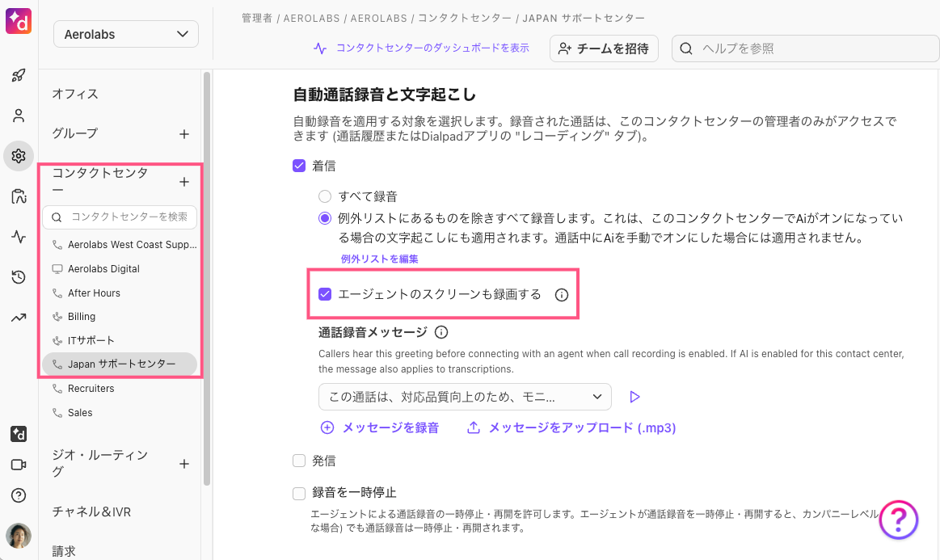This screenshot has width=940, height=560.
Task: Open the recording message selection dropdown
Action: tap(465, 397)
